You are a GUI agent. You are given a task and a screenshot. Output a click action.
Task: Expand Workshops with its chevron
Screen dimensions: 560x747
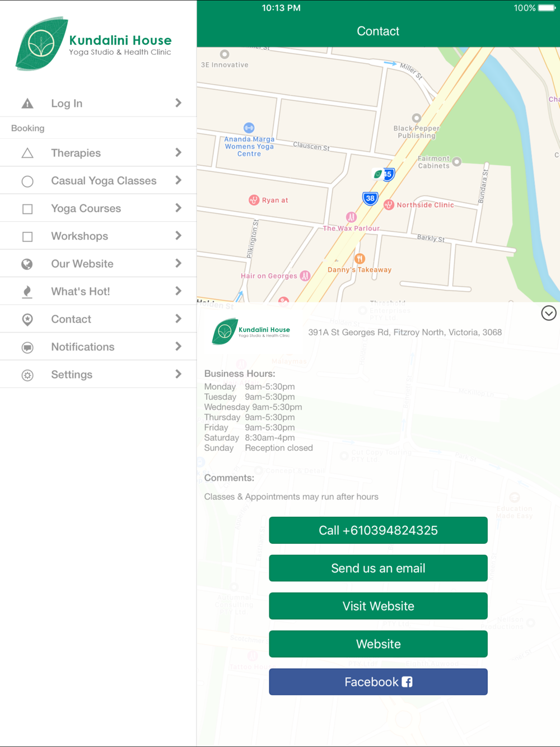click(x=178, y=236)
